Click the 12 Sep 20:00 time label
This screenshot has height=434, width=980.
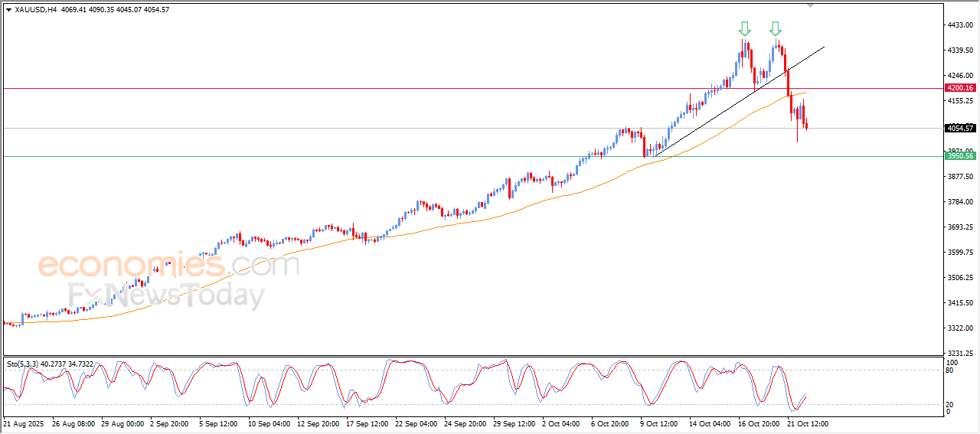(x=316, y=423)
